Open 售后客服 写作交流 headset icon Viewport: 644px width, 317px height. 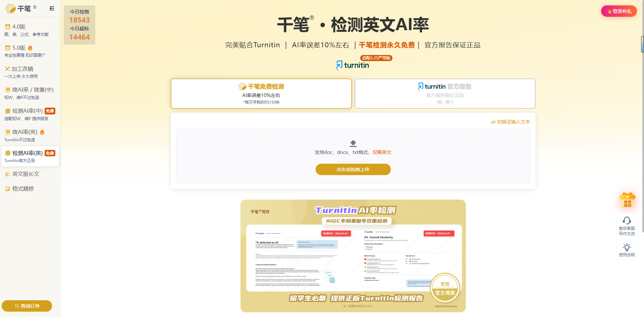tap(627, 226)
